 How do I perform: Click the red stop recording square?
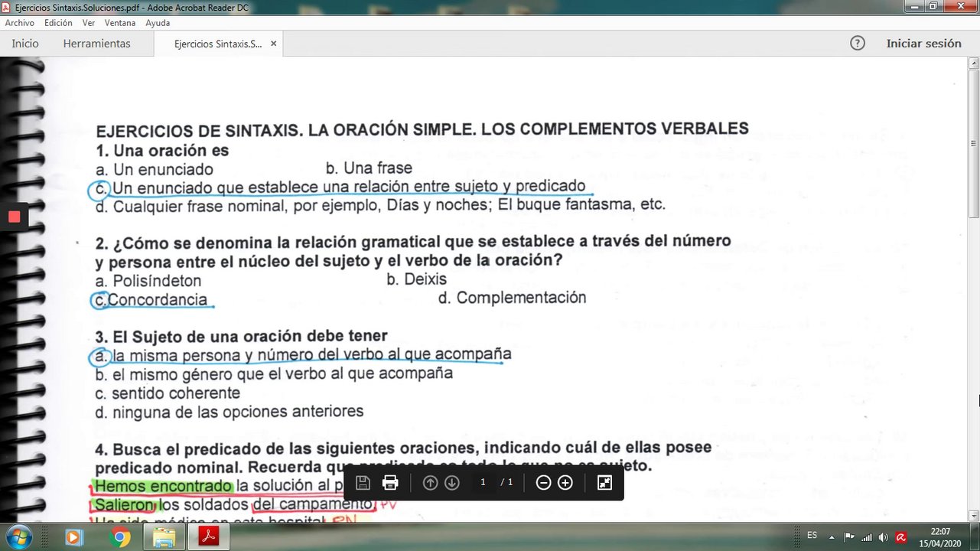click(x=14, y=217)
